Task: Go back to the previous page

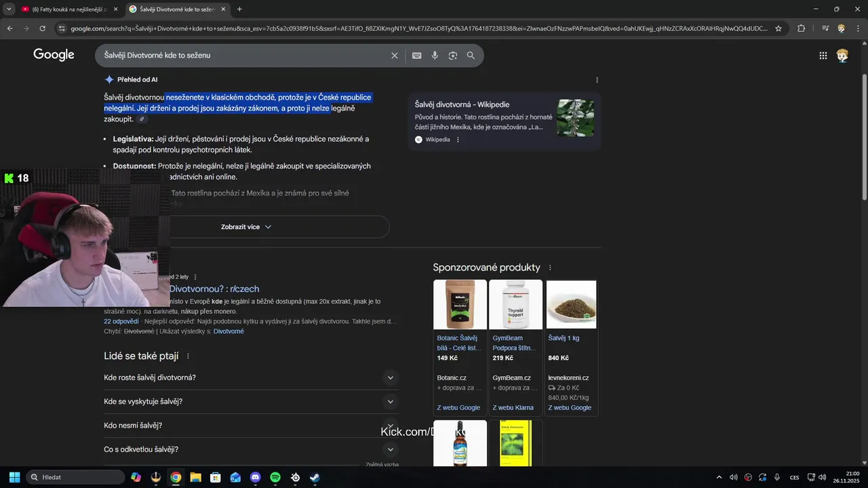Action: [9, 28]
